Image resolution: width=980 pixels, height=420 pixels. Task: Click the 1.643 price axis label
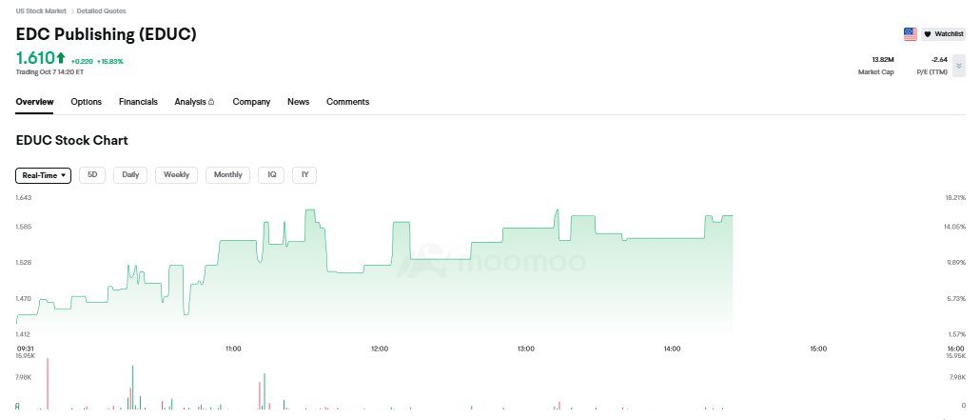[23, 198]
